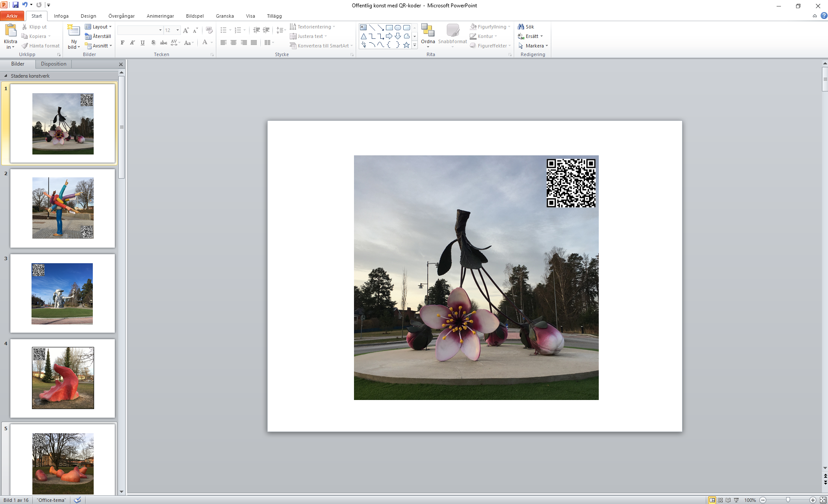828x504 pixels.
Task: Switch to the Design tab
Action: [x=88, y=16]
